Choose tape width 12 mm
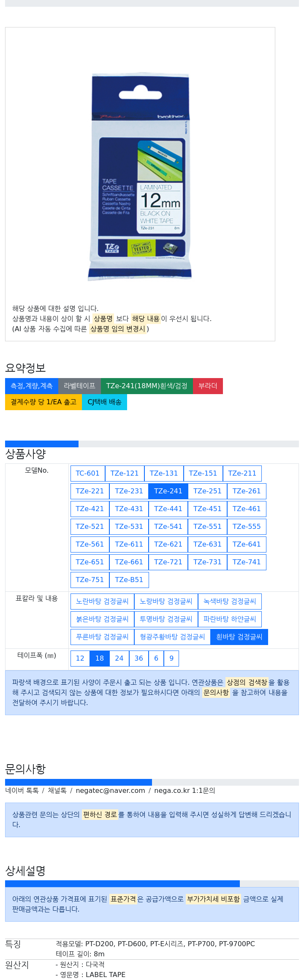304x980 pixels. point(80,659)
